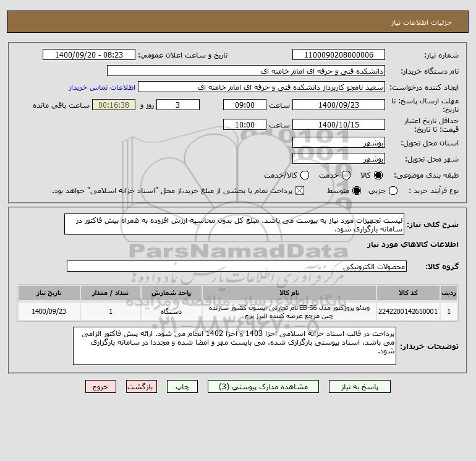Click the نام دستگاه خریدار field
The width and height of the screenshot is (476, 461).
246,71
